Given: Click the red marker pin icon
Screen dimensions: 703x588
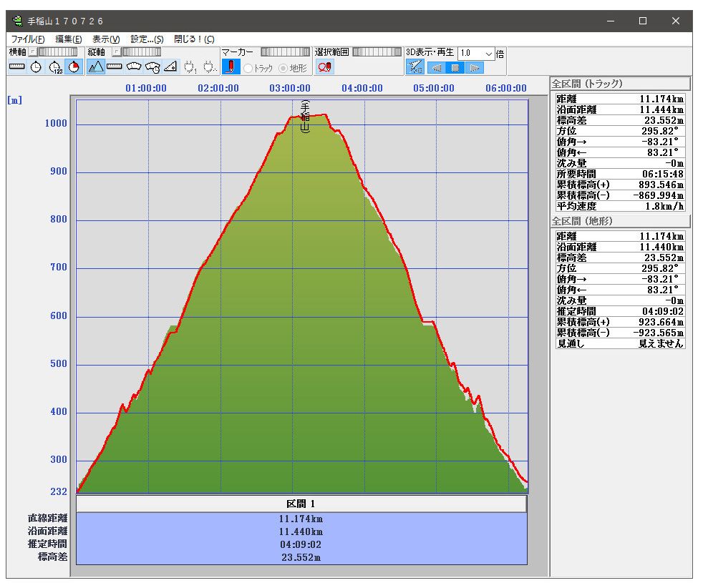Looking at the screenshot, I should coord(231,67).
